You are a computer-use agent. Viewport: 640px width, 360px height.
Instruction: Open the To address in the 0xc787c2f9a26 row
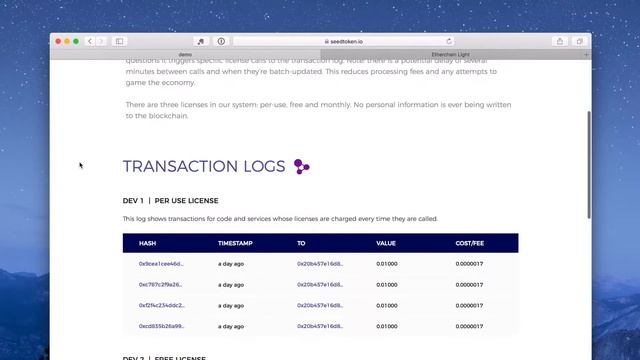(x=320, y=284)
